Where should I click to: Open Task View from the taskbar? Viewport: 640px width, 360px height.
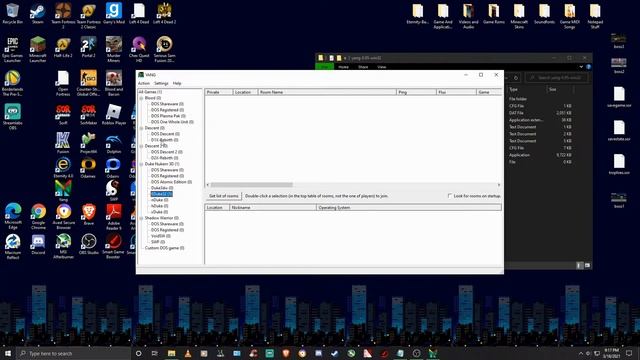click(155, 353)
